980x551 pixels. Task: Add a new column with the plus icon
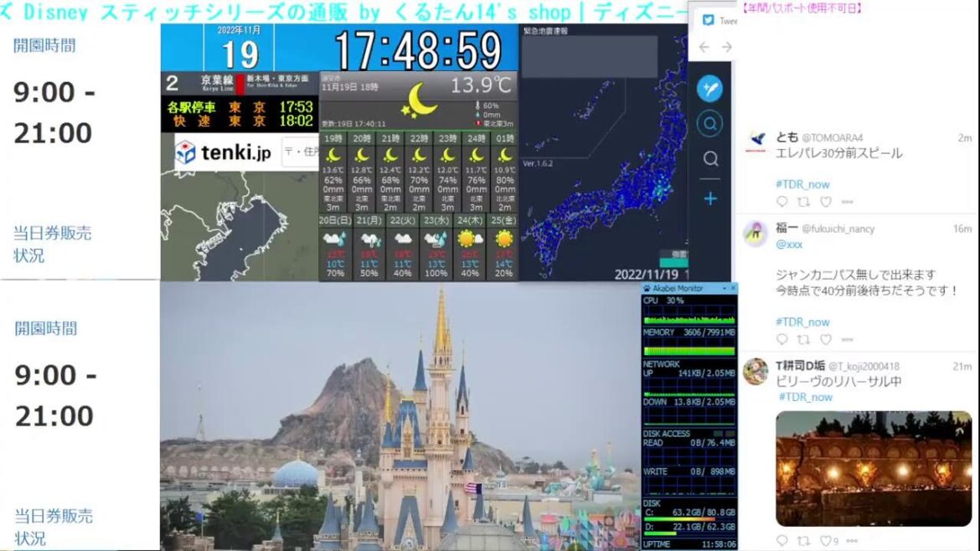click(x=709, y=198)
